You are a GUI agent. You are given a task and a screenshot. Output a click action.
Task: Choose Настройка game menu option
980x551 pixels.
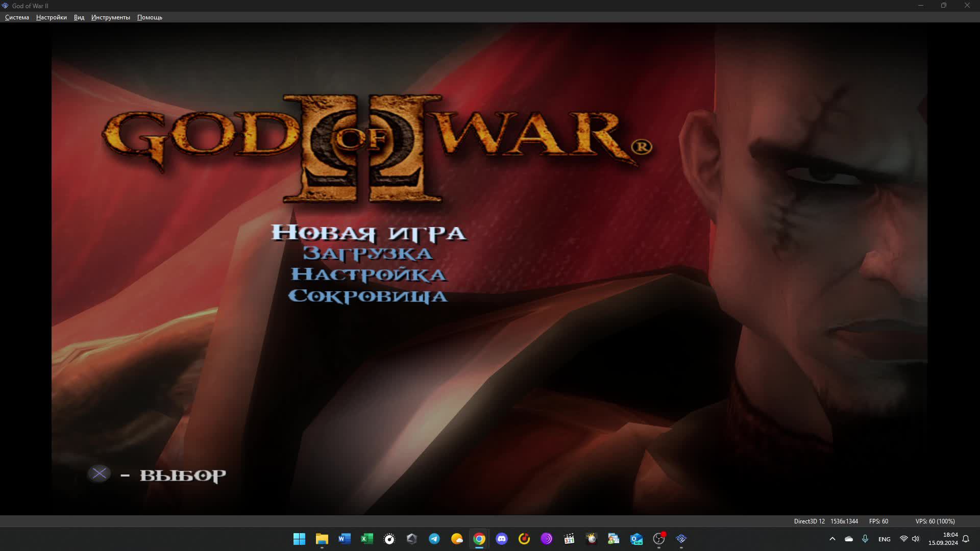(368, 274)
